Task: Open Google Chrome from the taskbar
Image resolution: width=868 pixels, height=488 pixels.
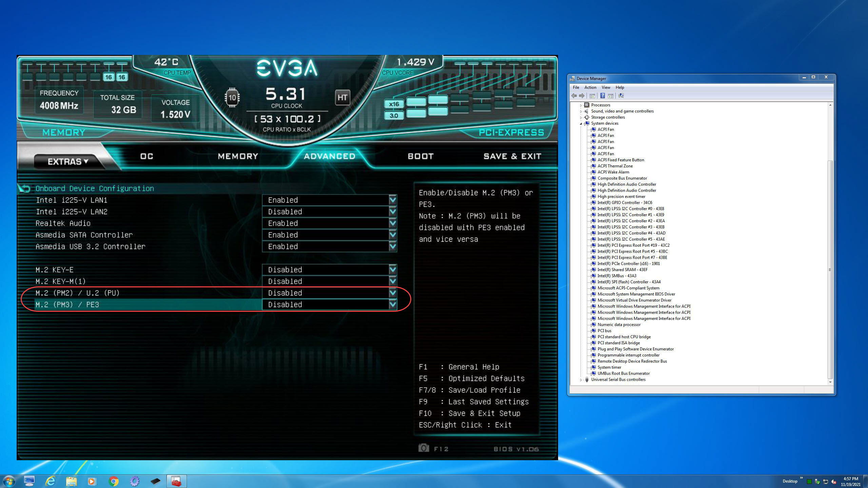Action: [x=114, y=481]
